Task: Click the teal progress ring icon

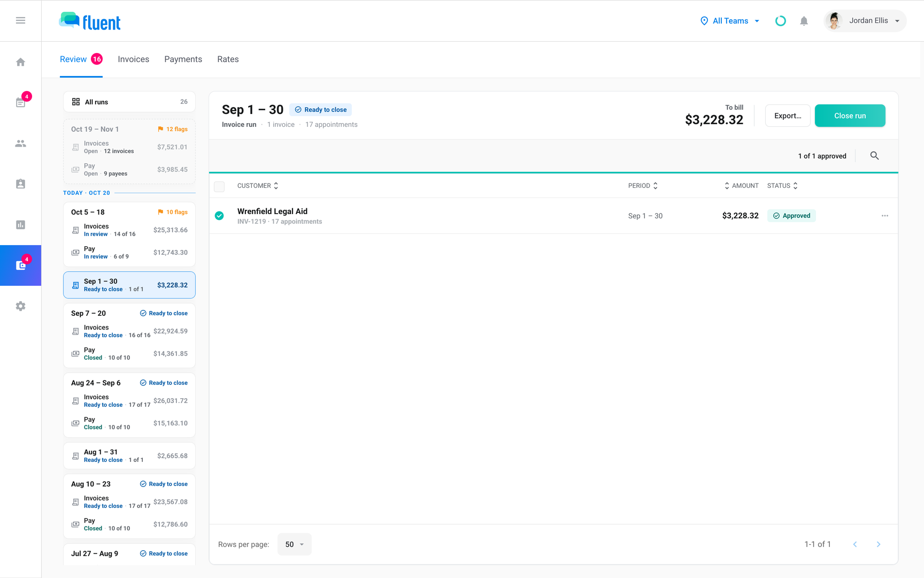Action: [x=781, y=21]
